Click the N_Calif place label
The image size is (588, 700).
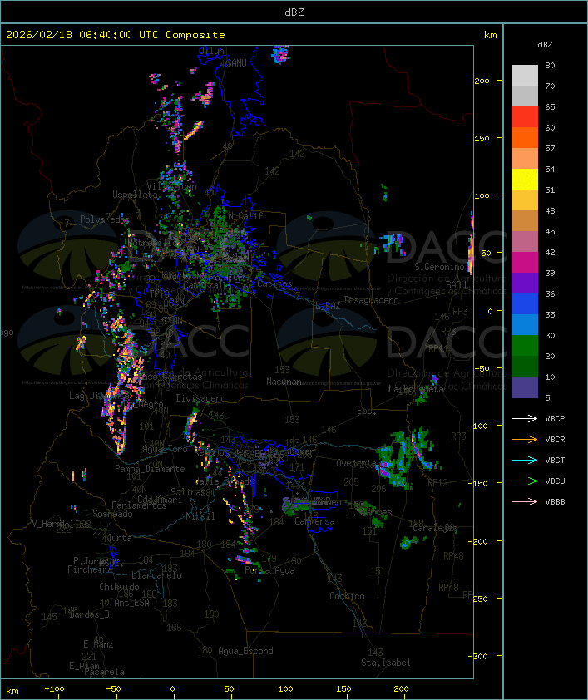(245, 216)
